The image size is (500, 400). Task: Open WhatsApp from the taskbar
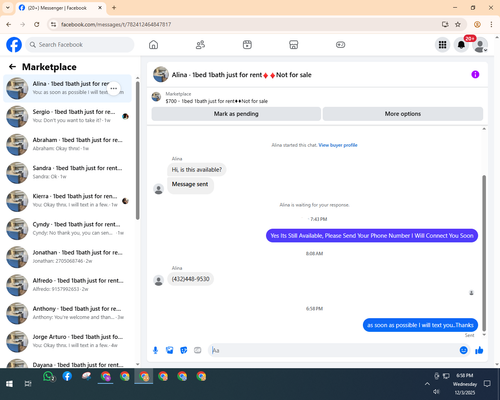coord(48,376)
